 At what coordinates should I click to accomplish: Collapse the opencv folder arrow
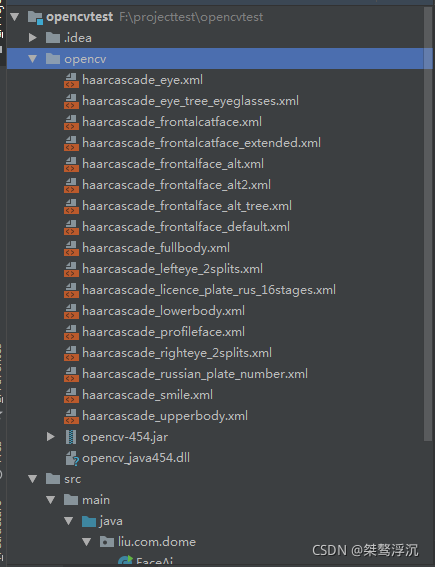point(33,59)
